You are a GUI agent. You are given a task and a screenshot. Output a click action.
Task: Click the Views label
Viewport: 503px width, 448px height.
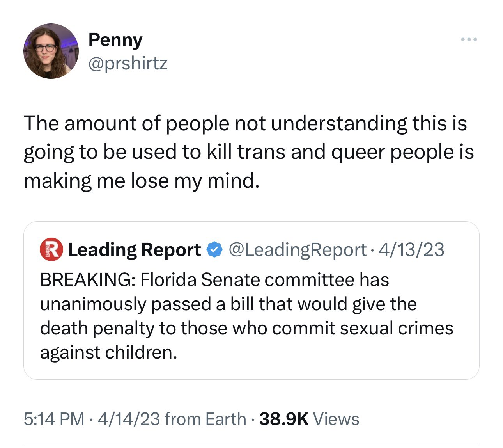[336, 419]
